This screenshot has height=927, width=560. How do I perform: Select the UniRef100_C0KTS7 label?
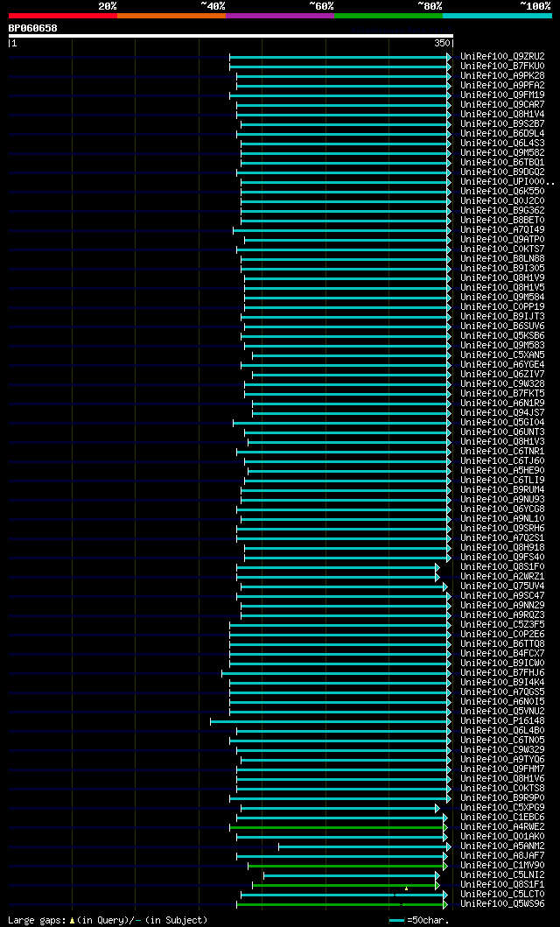pos(503,249)
